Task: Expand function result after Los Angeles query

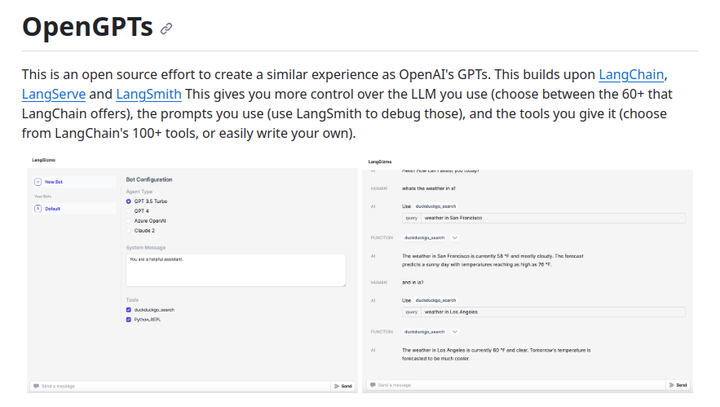Action: (454, 331)
